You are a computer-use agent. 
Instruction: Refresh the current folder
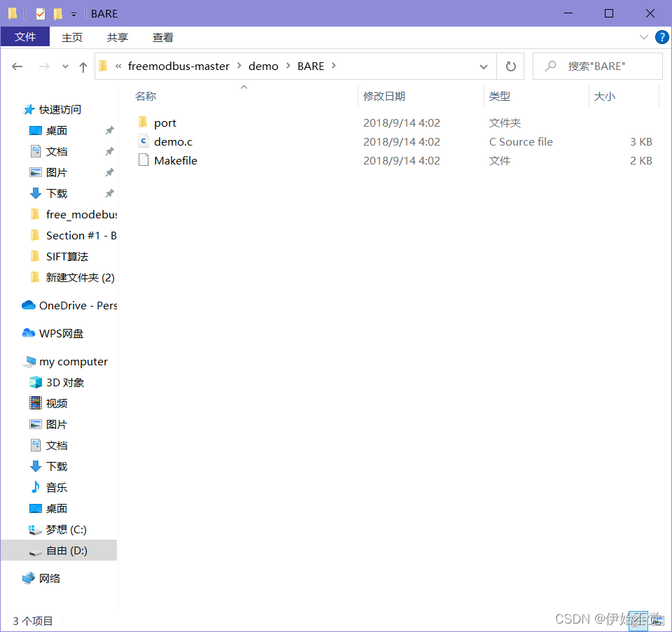[x=510, y=66]
